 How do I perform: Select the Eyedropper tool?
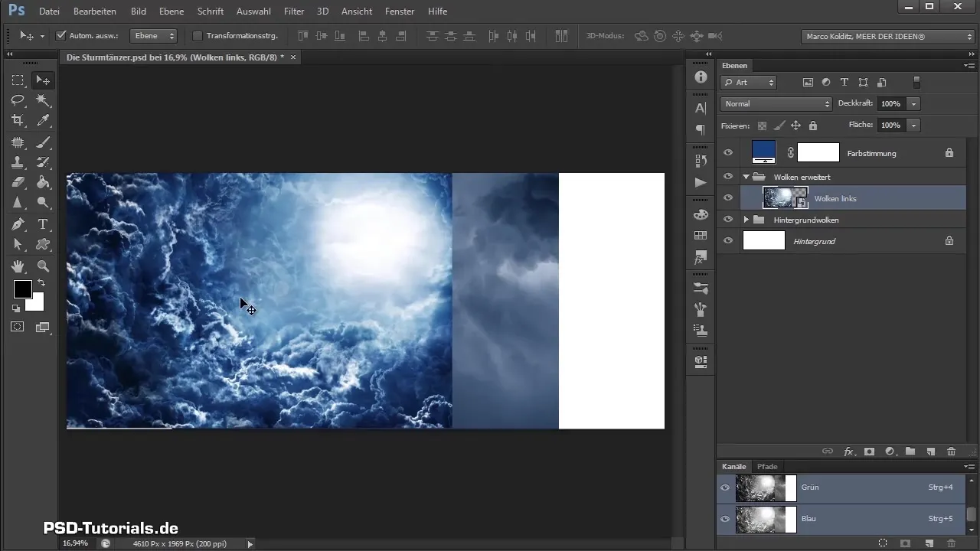43,120
